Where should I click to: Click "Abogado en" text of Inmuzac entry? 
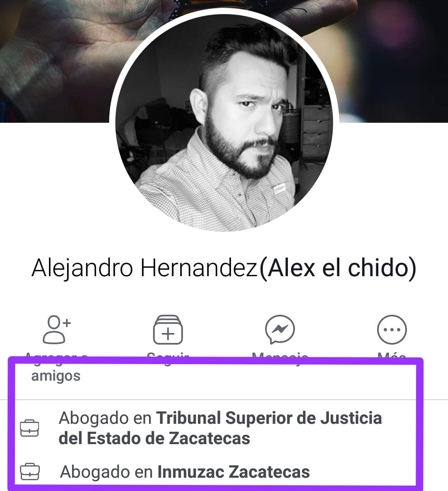106,472
